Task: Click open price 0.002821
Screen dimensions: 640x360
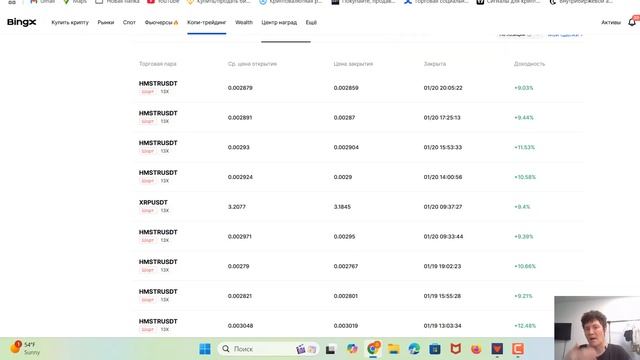Action: click(x=240, y=296)
